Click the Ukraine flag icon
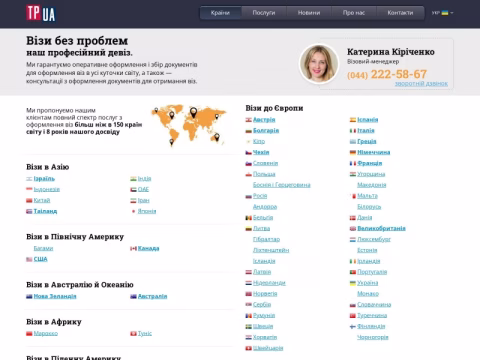 pos(353,283)
